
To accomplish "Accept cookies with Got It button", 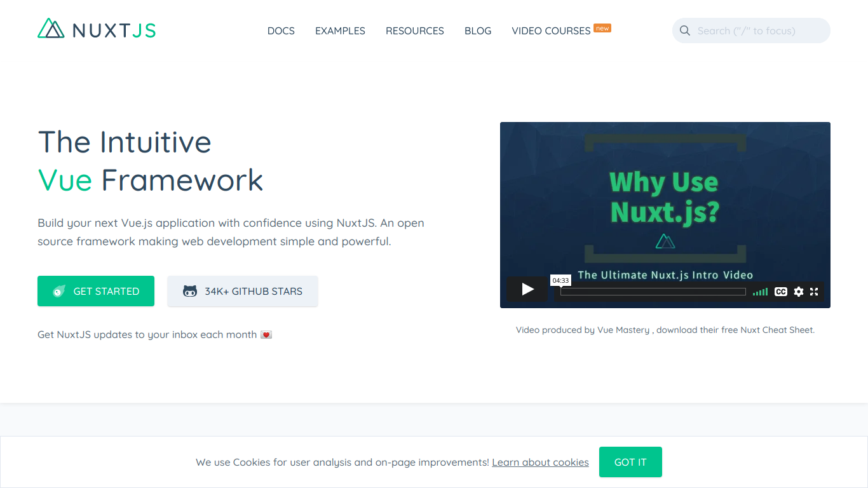I will click(630, 462).
